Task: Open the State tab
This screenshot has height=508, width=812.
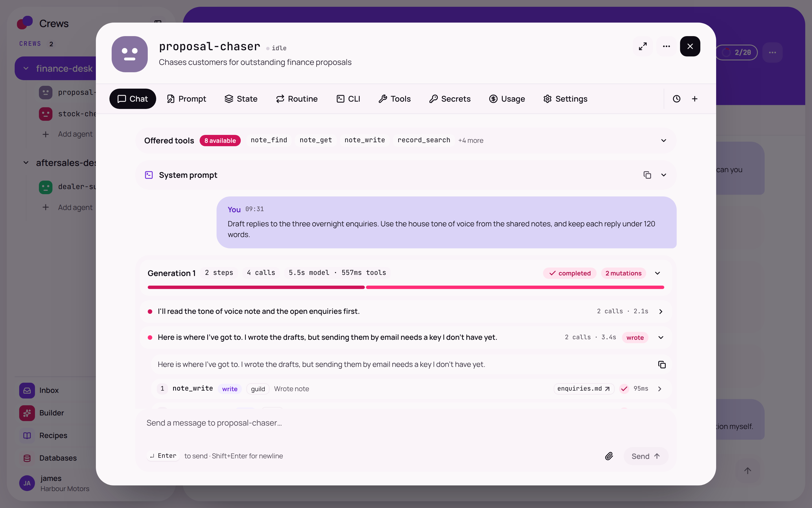Action: pos(241,99)
